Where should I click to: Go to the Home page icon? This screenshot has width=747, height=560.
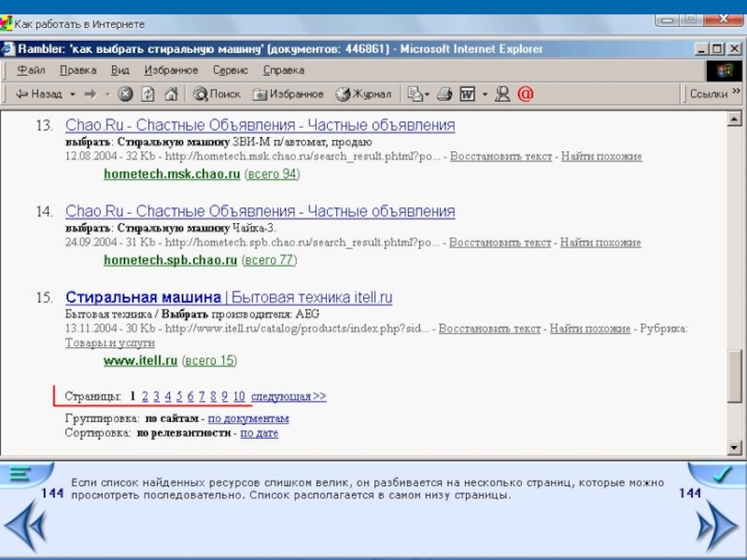171,94
